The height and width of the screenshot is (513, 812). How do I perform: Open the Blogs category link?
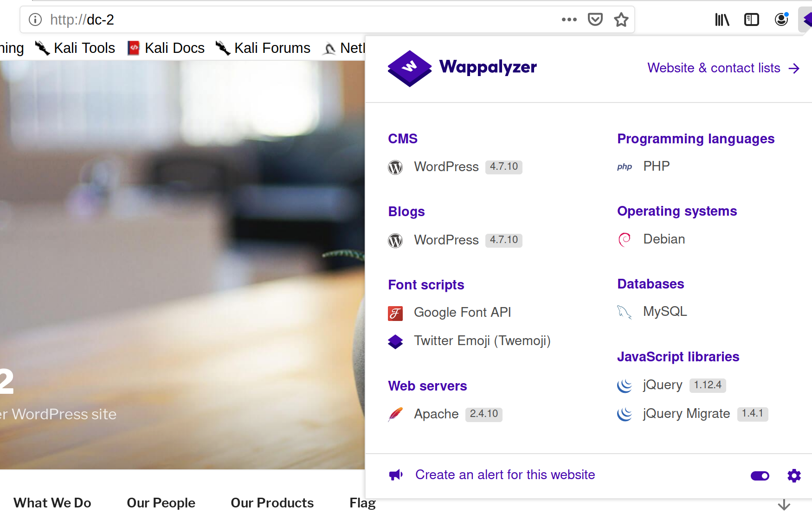[406, 212]
